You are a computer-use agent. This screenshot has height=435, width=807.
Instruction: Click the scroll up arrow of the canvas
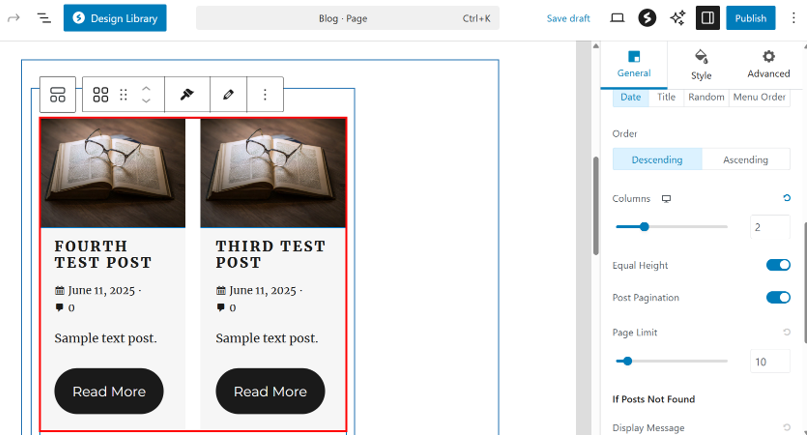pyautogui.click(x=595, y=46)
